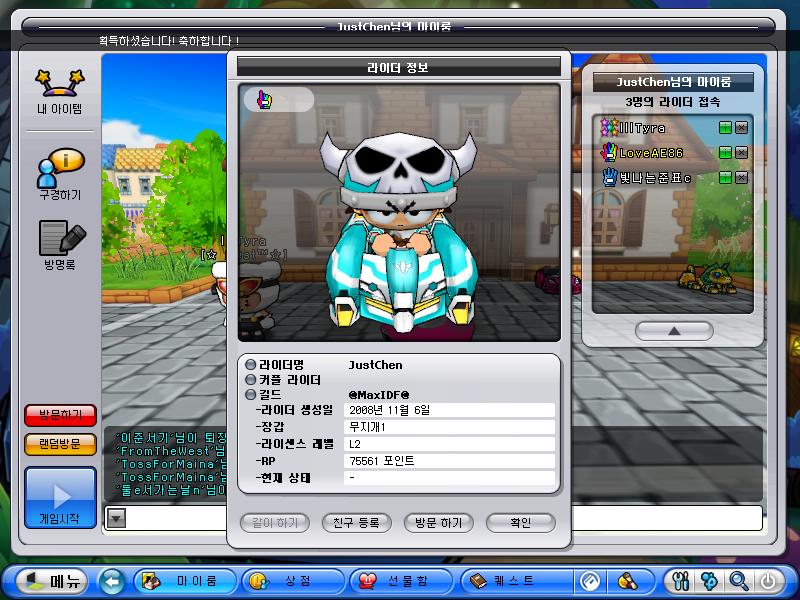Add rider as friend via 친구 등록
800x600 pixels.
[x=357, y=523]
